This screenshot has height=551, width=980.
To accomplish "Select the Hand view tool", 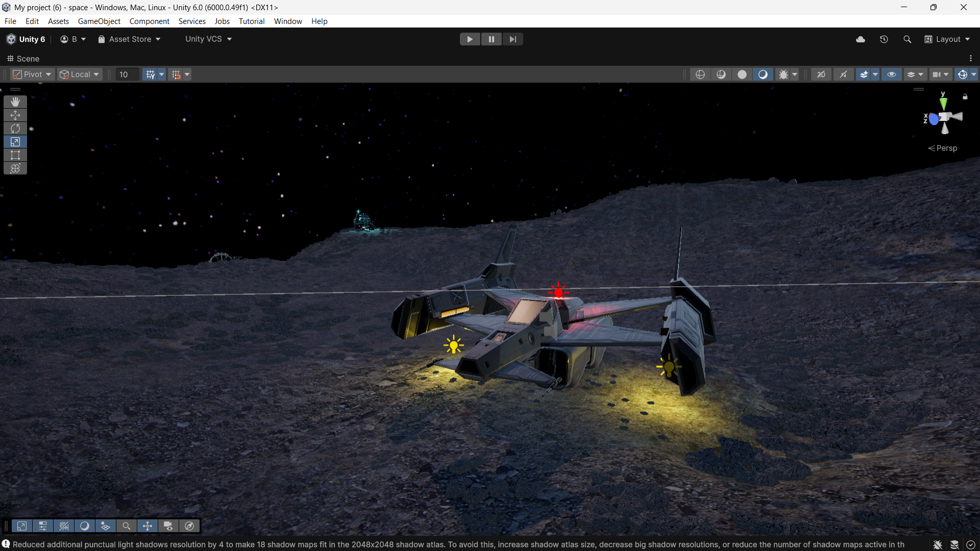I will [15, 102].
